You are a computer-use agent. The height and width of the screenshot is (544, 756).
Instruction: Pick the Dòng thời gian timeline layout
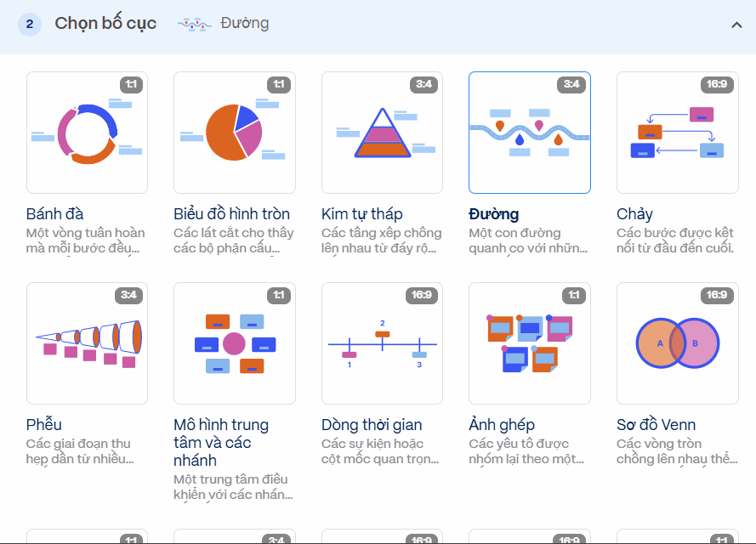point(382,343)
